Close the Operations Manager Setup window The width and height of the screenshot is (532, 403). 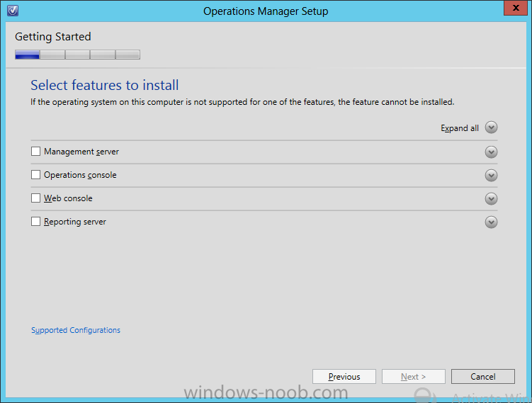coord(516,8)
